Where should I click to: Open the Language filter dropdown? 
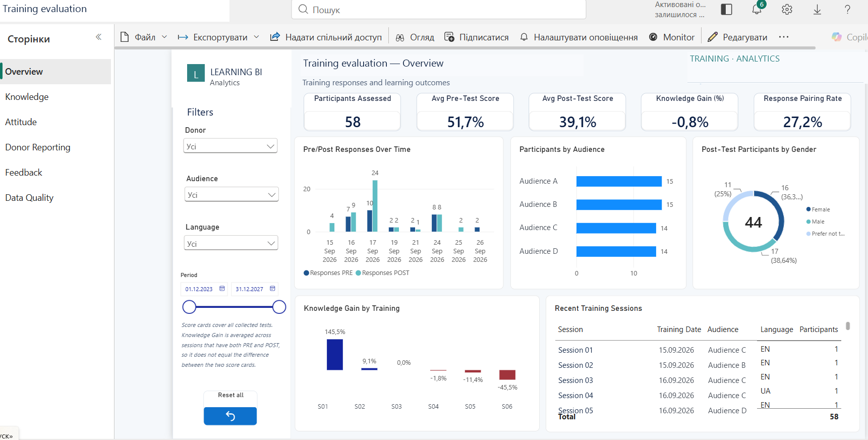tap(231, 243)
